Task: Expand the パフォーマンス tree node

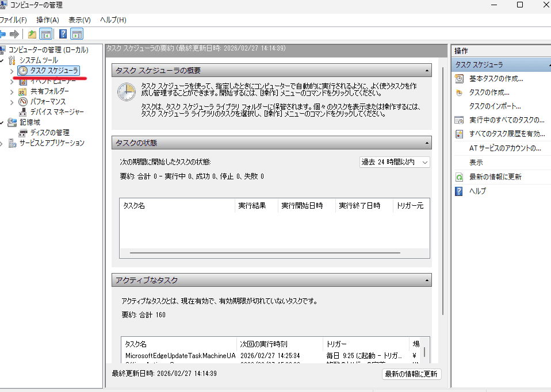Action: coord(12,102)
